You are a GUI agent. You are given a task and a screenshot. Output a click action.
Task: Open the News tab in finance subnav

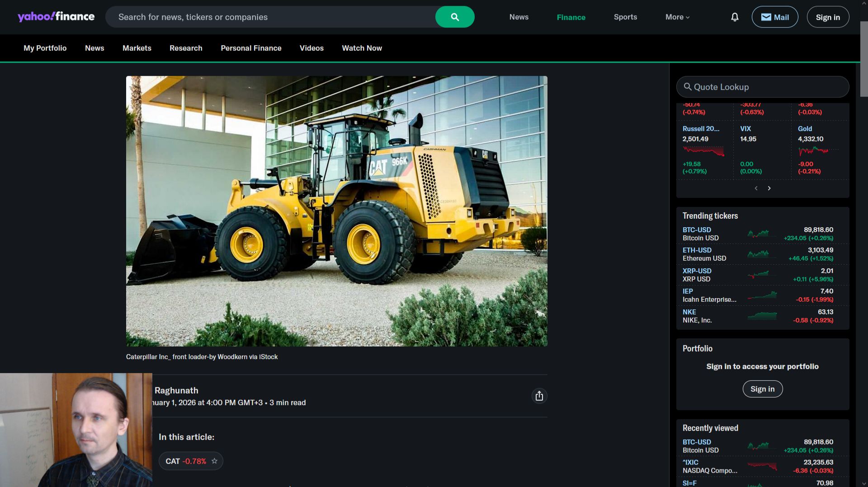click(94, 48)
